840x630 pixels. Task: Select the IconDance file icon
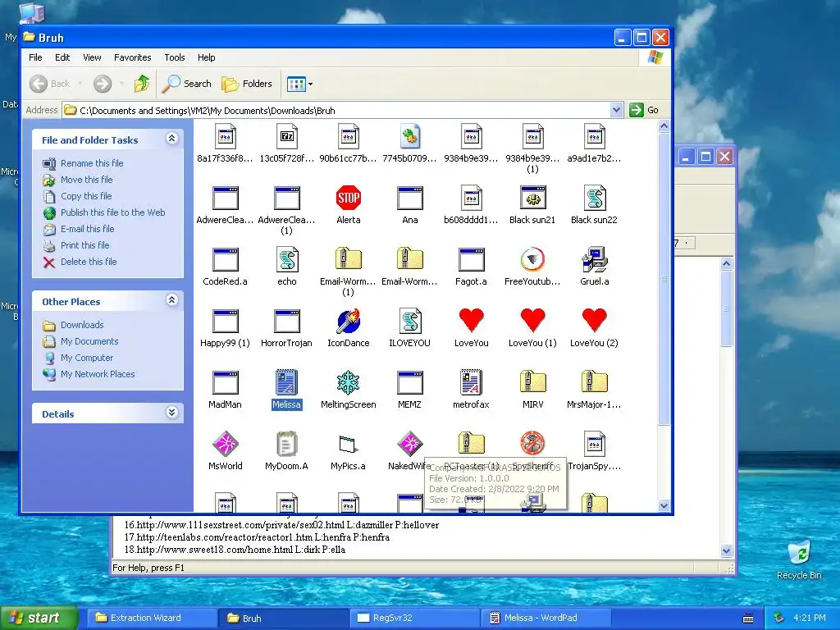pos(348,322)
